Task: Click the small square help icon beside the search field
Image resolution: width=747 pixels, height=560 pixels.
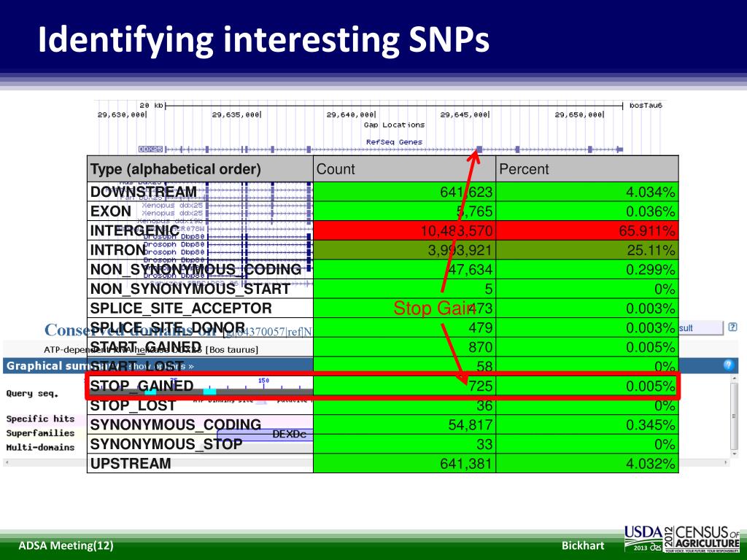Action: 732,327
